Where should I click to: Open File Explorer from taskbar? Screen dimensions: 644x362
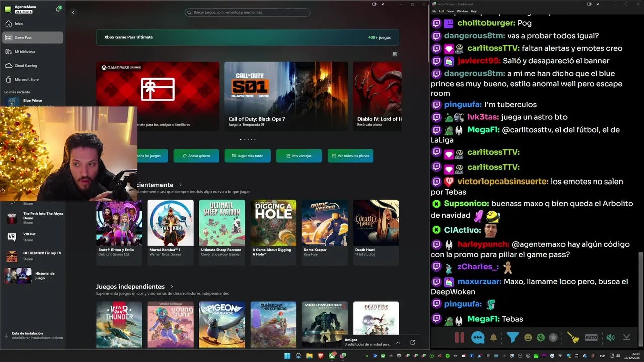coord(309,356)
